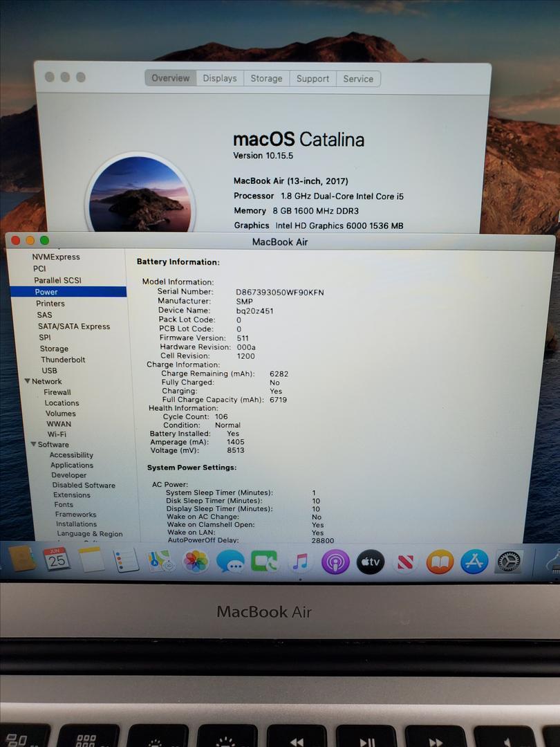
Task: Open the Support tab
Action: [312, 79]
